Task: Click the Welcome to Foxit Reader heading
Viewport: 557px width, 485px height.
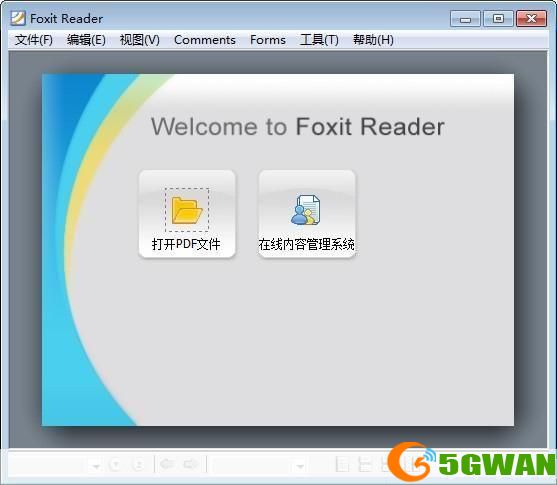Action: pyautogui.click(x=298, y=126)
